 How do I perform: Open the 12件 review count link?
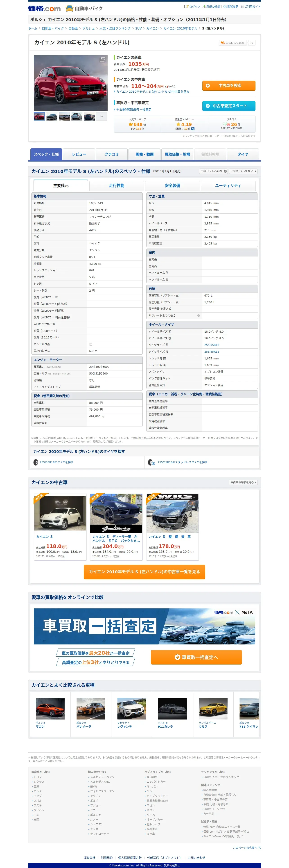(187, 129)
